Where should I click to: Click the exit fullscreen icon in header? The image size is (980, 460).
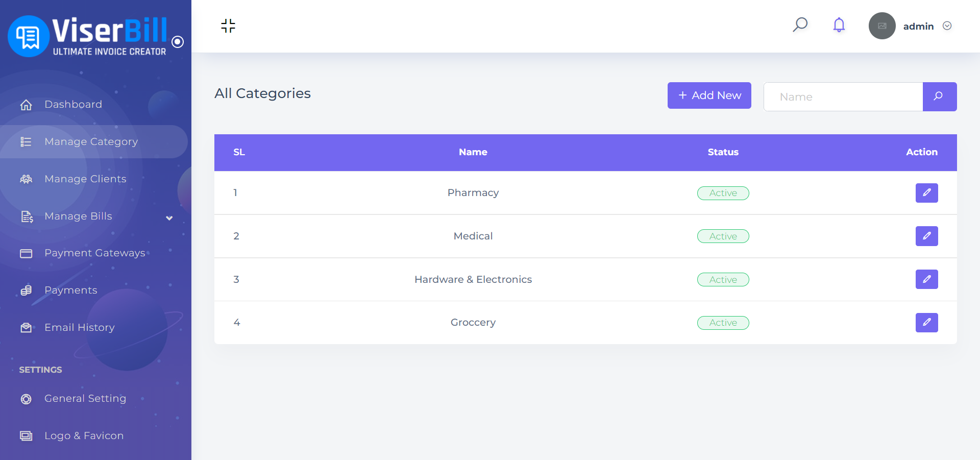tap(228, 26)
